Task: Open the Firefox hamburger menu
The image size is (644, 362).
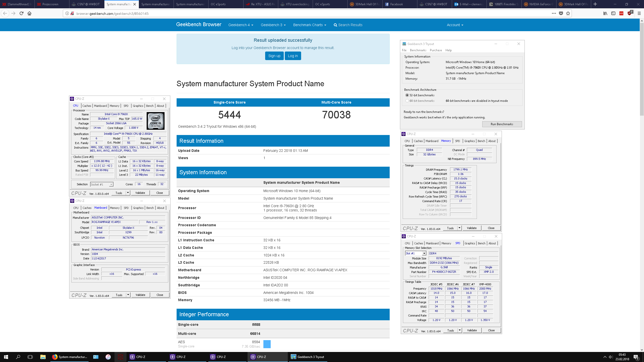Action: 639,13
